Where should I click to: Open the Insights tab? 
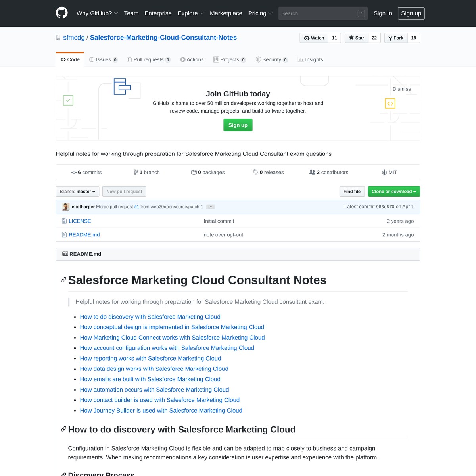pyautogui.click(x=310, y=59)
